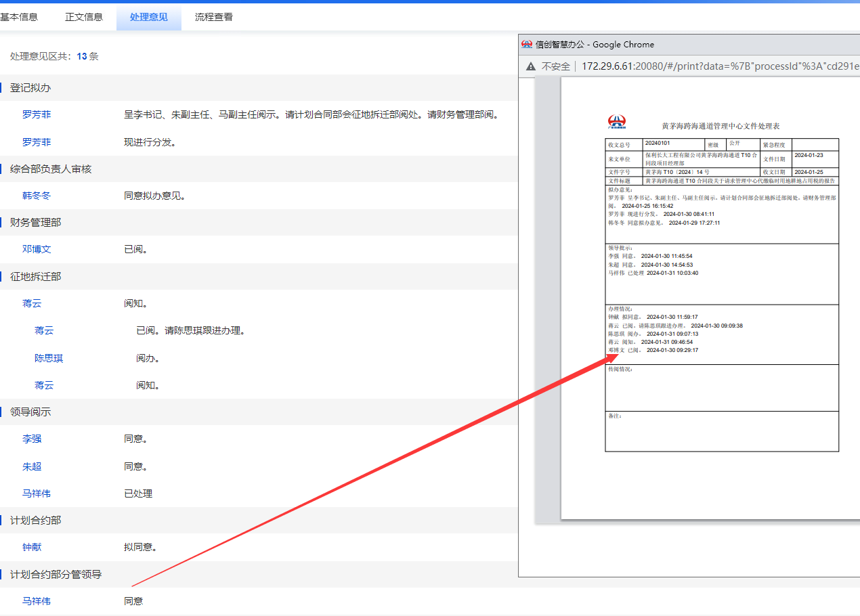This screenshot has height=616, width=860.
Task: Switch to the 基本信息 tab
Action: coord(18,17)
